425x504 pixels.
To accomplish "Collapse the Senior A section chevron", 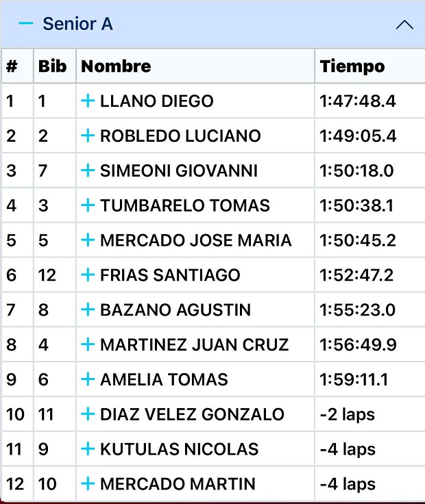I will coord(404,25).
